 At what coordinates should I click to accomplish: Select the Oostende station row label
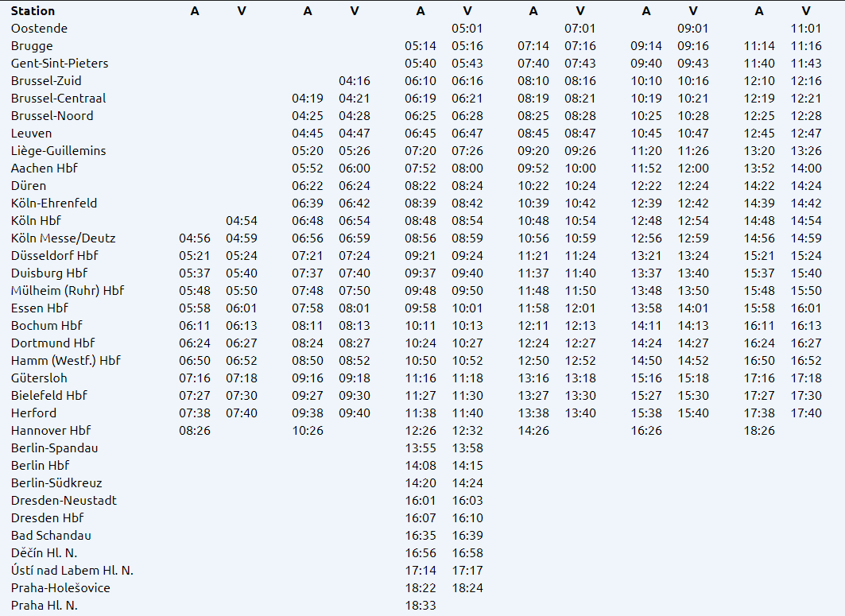(39, 29)
